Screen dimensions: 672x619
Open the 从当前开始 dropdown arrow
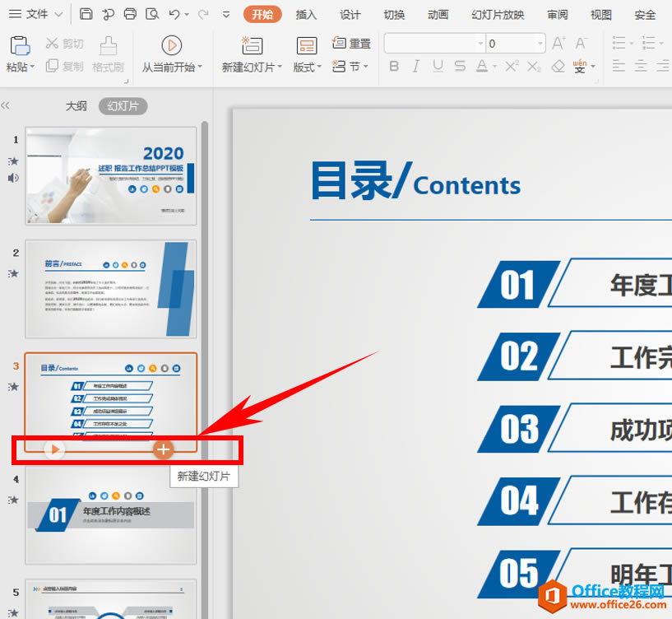200,67
